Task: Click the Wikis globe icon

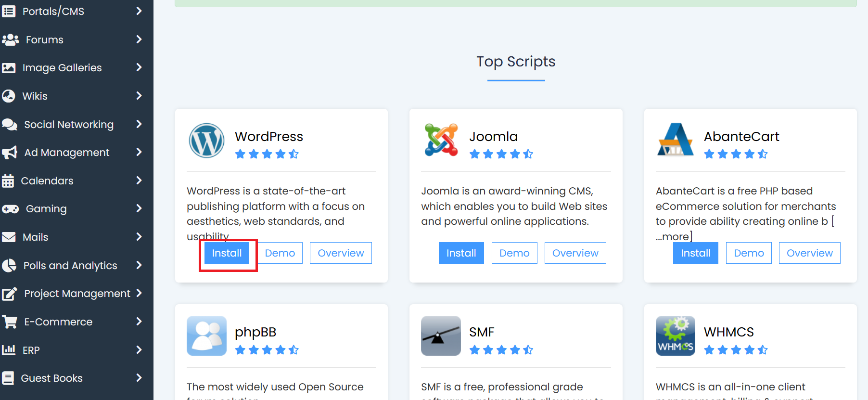Action: pos(9,96)
